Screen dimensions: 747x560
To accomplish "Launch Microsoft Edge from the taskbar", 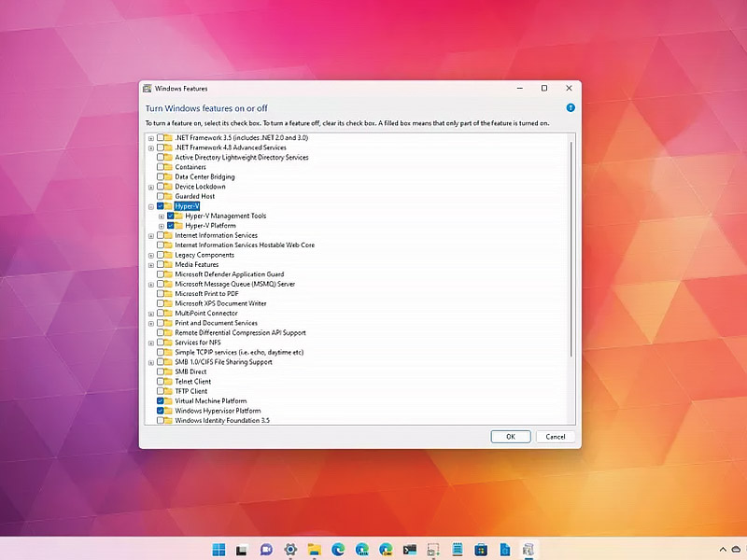I will 338,550.
